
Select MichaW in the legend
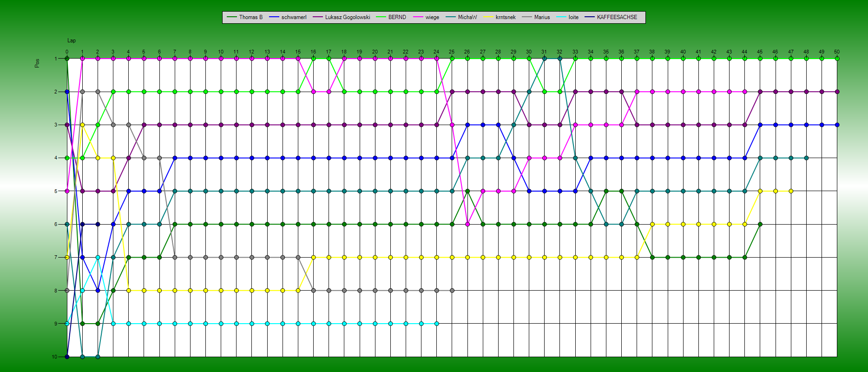click(x=467, y=17)
